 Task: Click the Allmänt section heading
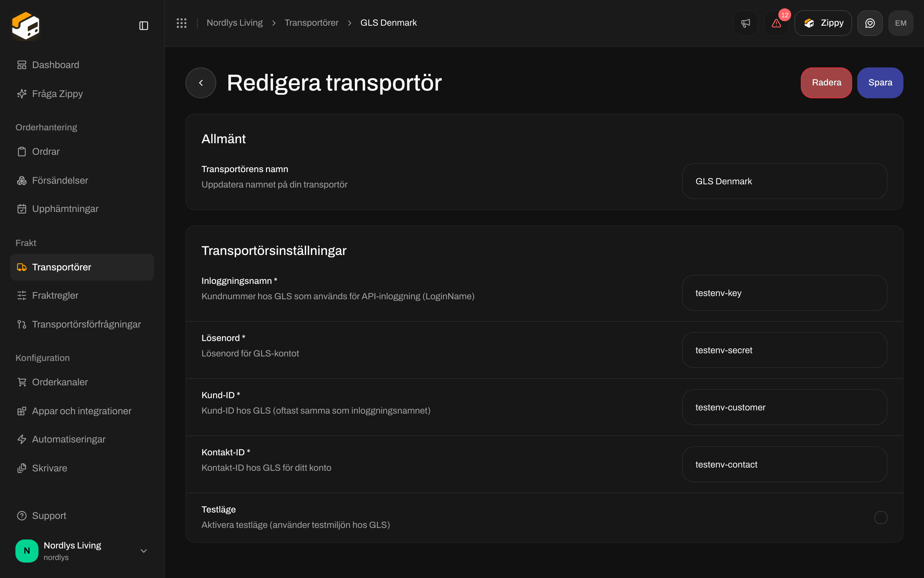[223, 139]
